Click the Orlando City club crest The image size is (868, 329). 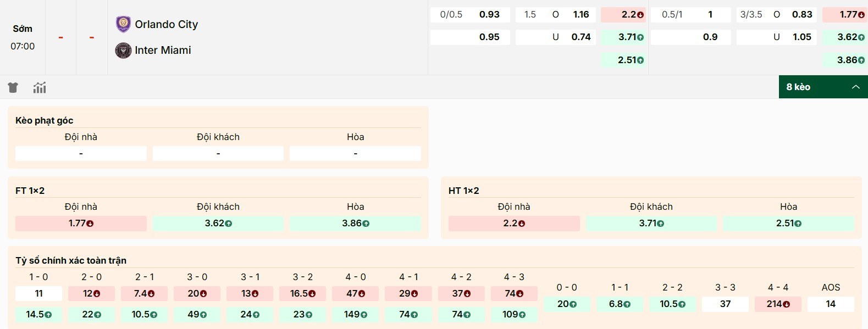tap(123, 24)
